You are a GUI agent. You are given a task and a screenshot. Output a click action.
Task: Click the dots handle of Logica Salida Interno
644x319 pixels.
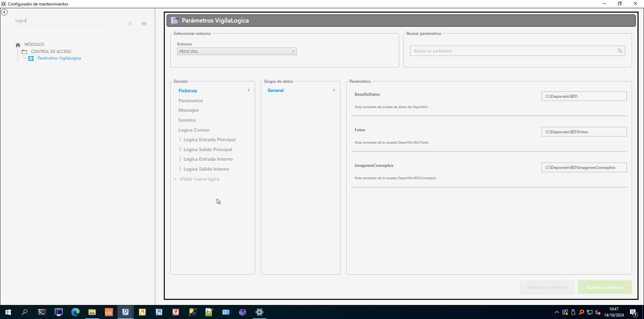coord(180,169)
